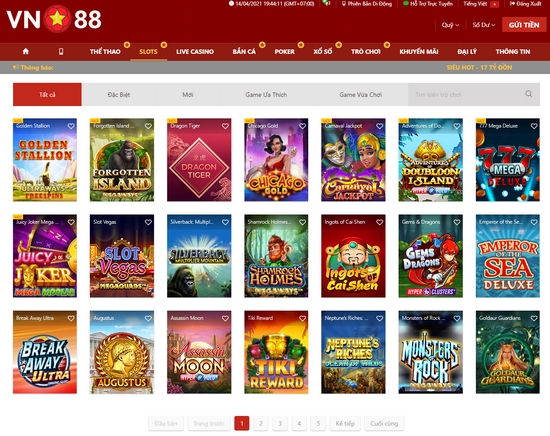This screenshot has height=436, width=550.
Task: Expand the Quỹ dropdown
Action: [450, 25]
